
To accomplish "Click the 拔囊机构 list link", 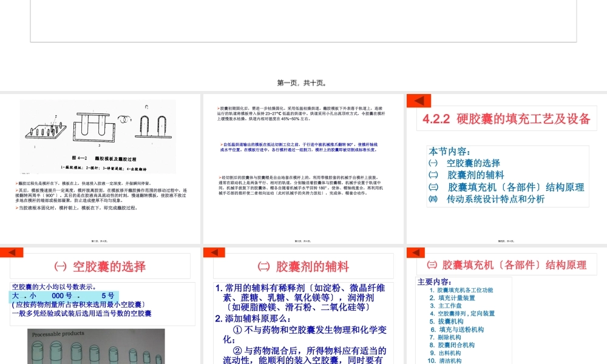I will coord(451,321).
